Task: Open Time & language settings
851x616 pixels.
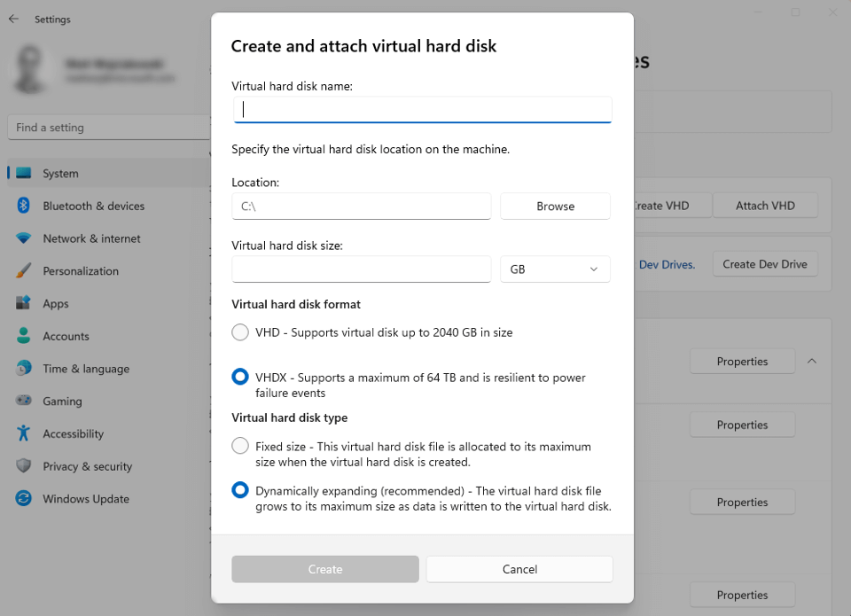Action: (x=24, y=368)
